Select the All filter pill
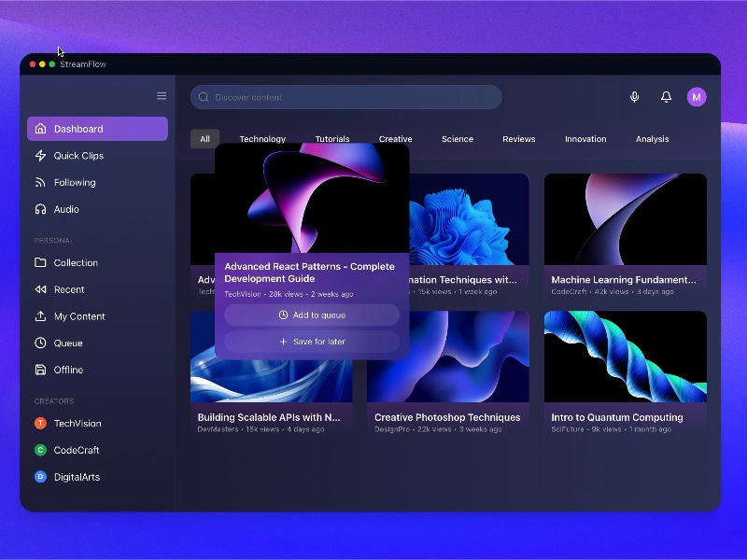Screen dimensions: 747x560 [204, 138]
